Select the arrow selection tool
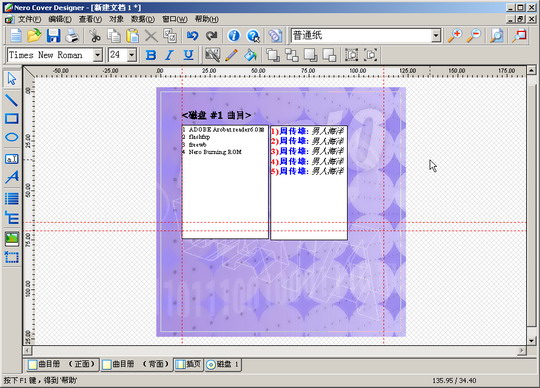 point(12,79)
